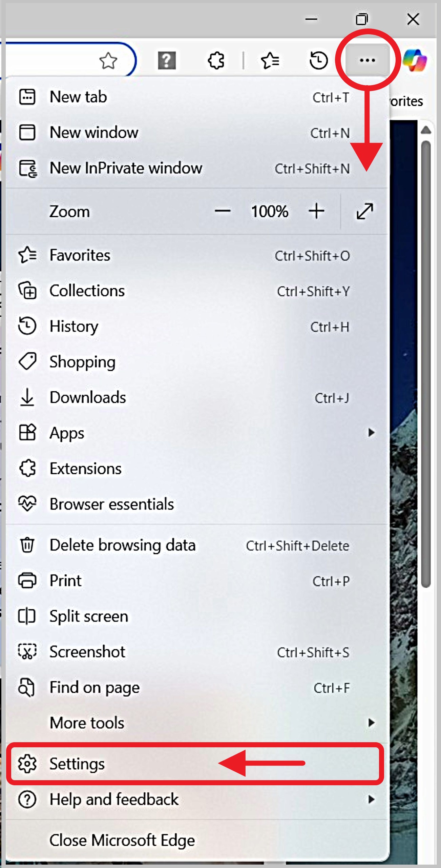Open the Extensions puzzle icon in the toolbar
This screenshot has height=868, width=441.
tap(216, 60)
